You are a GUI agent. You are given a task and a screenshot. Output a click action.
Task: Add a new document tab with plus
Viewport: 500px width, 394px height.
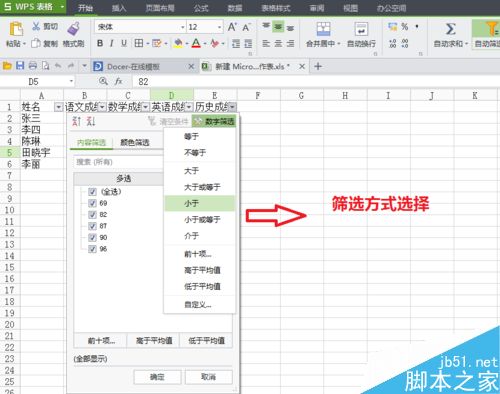(x=318, y=66)
